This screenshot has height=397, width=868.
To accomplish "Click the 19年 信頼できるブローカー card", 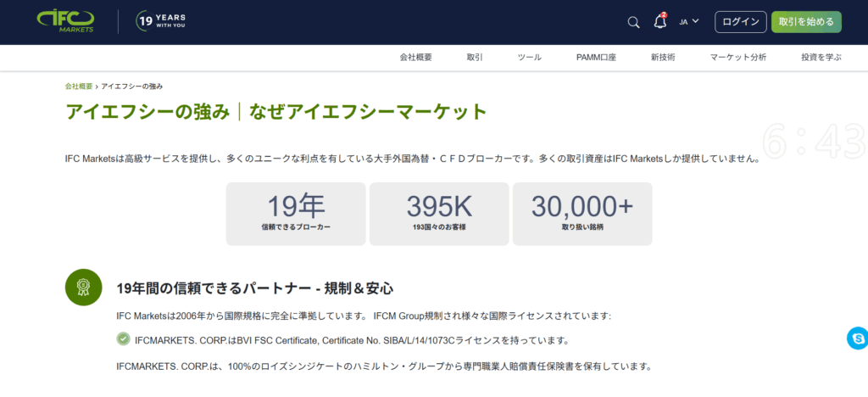I will point(296,214).
